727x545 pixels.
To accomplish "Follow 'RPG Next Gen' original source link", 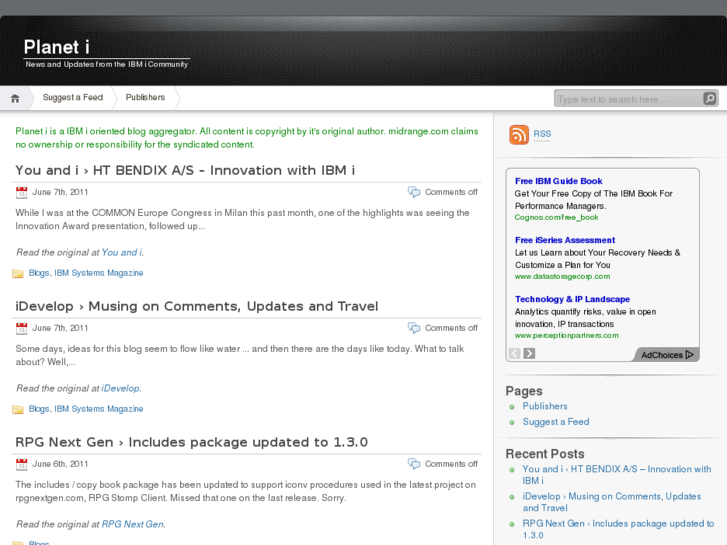I will [133, 524].
